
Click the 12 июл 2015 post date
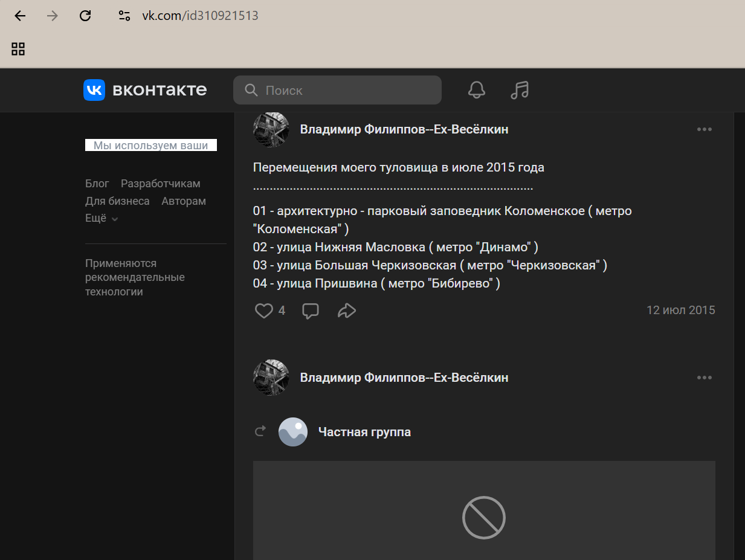click(680, 311)
